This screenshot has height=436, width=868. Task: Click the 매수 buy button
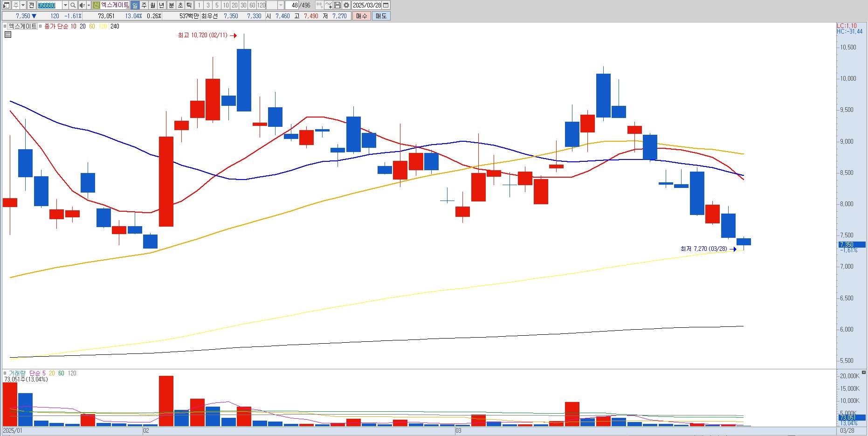pos(362,16)
